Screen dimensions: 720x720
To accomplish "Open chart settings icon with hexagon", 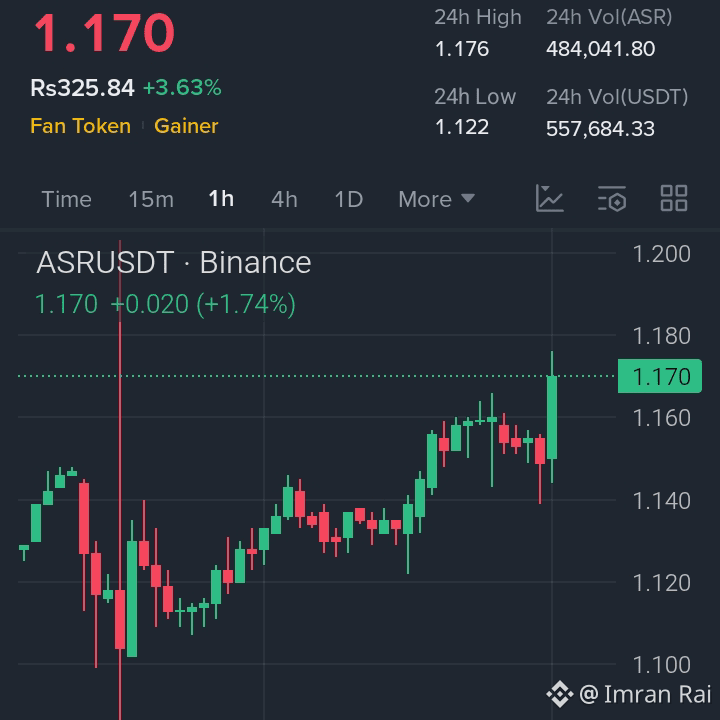I will [x=612, y=198].
